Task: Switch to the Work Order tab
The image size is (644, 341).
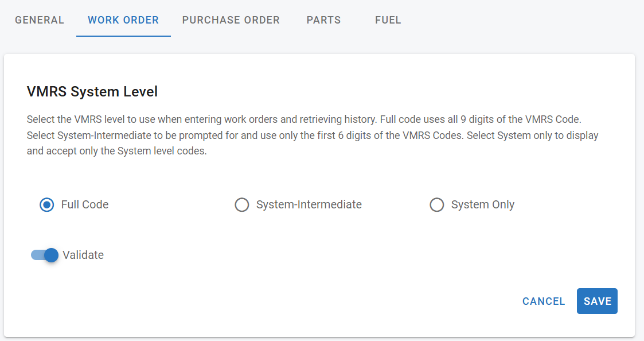Action: [x=123, y=20]
